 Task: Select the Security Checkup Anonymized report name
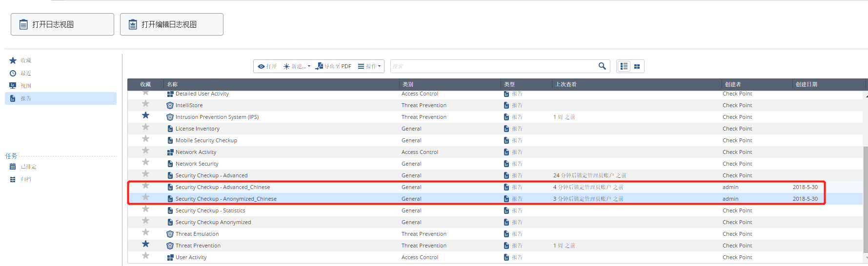click(213, 222)
